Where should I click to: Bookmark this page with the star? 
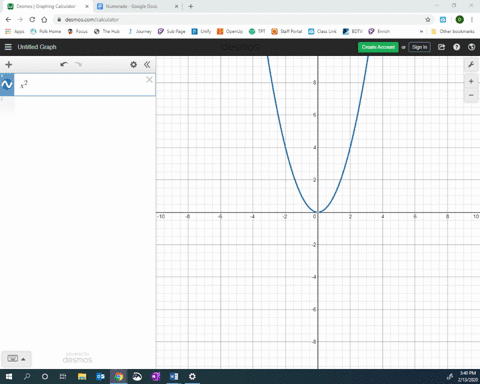click(x=428, y=20)
